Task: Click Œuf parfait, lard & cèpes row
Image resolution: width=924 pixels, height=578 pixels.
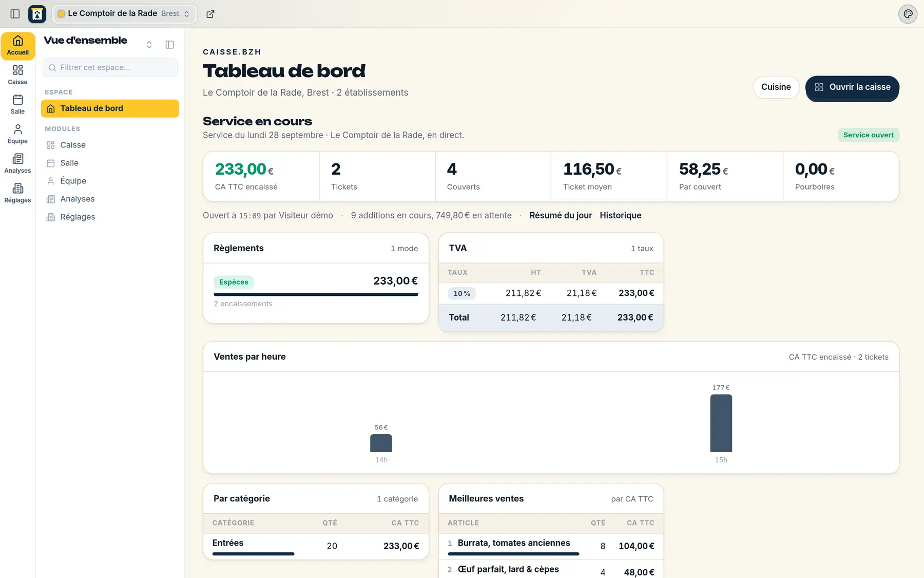Action: click(551, 570)
